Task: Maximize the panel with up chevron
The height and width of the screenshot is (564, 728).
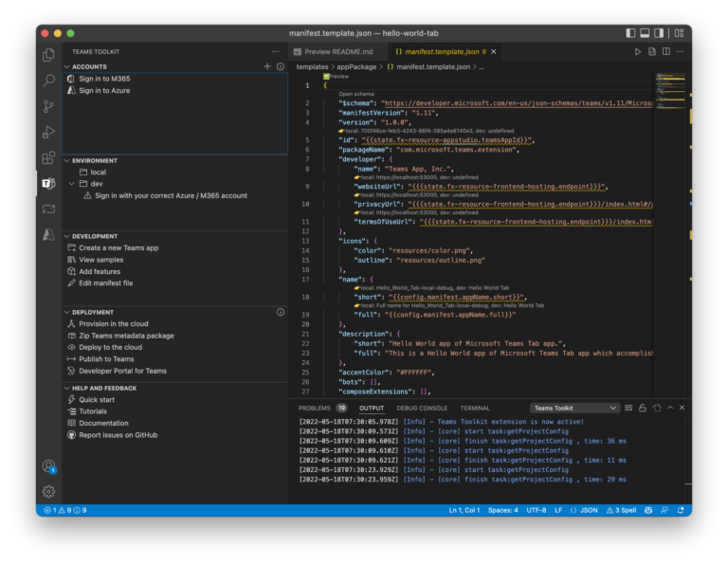Action: coord(670,408)
